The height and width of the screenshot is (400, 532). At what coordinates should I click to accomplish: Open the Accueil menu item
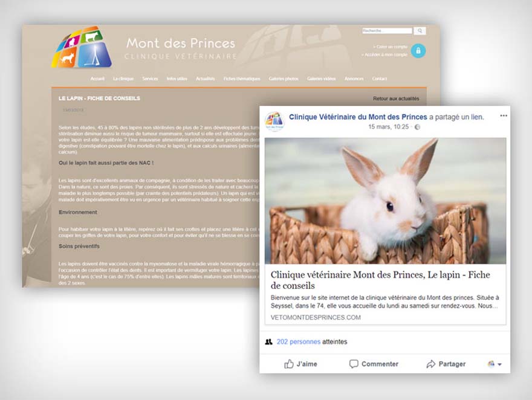tap(97, 79)
